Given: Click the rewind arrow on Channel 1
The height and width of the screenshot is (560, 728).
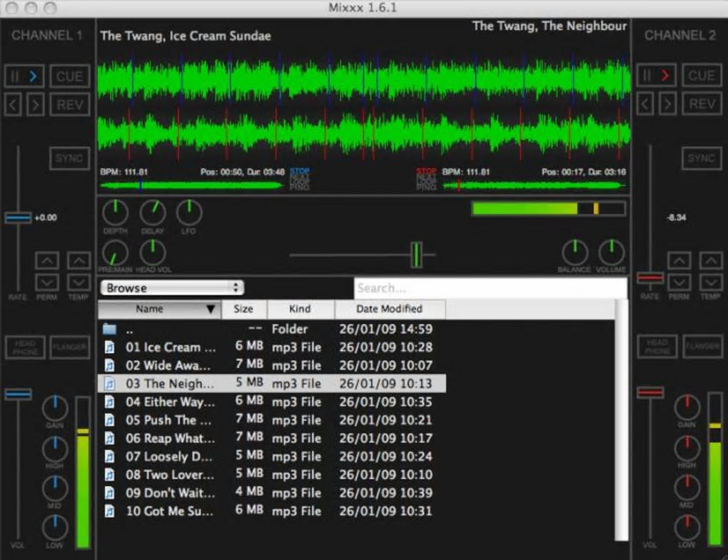Looking at the screenshot, I should (x=13, y=105).
